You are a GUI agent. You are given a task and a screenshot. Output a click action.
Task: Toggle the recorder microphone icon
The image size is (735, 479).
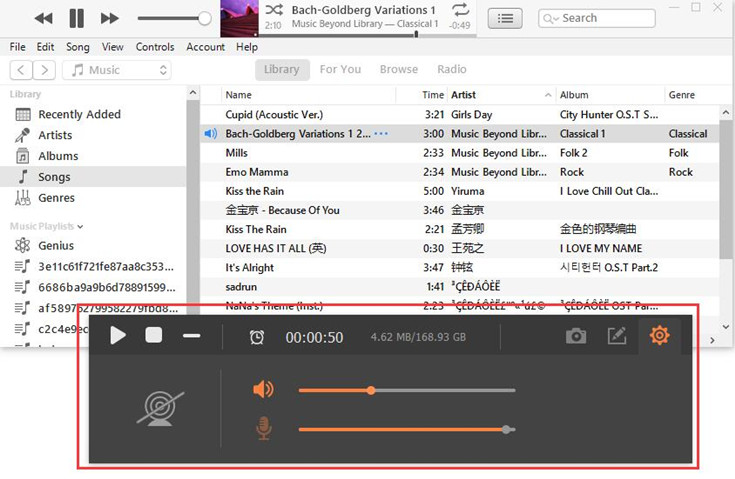(x=264, y=428)
